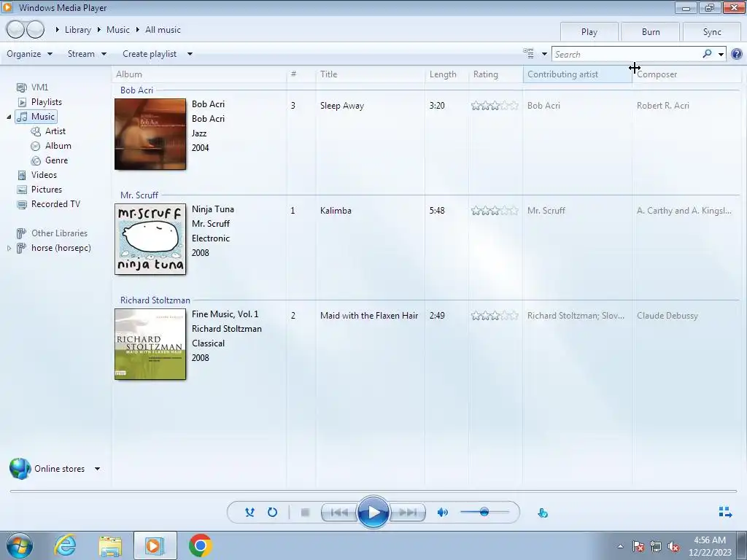
Task: Click the All music breadcrumb item
Action: (x=163, y=29)
